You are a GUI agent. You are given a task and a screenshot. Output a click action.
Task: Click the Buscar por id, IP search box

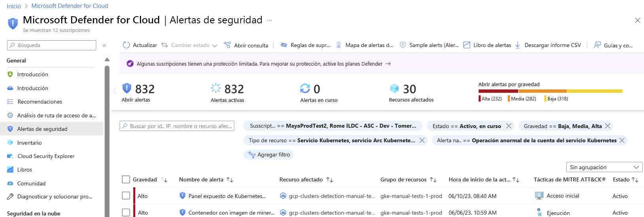(177, 126)
